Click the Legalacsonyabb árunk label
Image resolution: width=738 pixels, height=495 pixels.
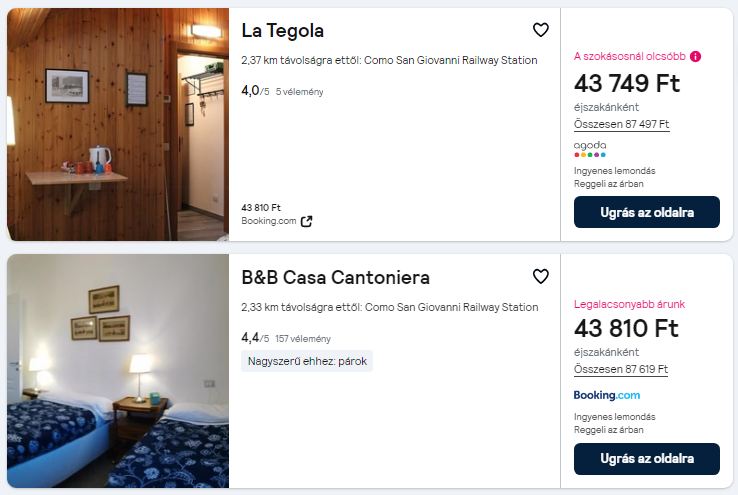629,304
